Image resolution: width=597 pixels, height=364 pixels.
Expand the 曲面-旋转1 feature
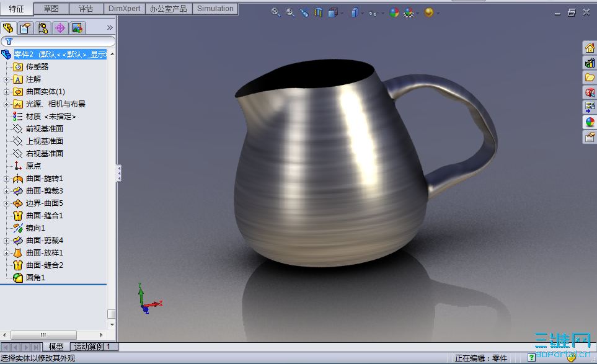(x=6, y=179)
